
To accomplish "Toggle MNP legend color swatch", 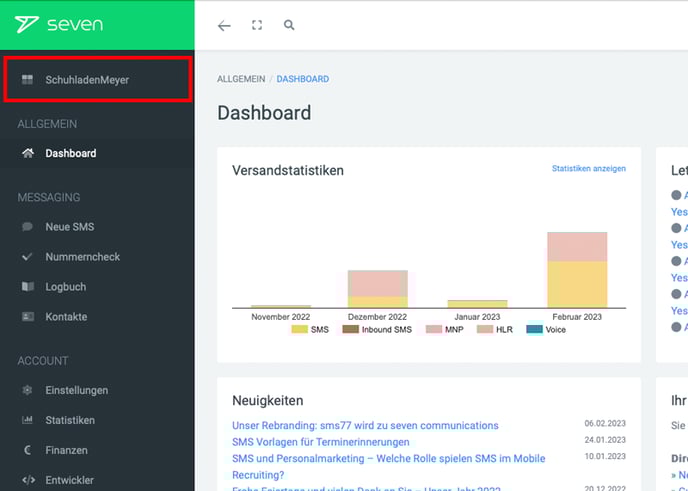I will [434, 329].
